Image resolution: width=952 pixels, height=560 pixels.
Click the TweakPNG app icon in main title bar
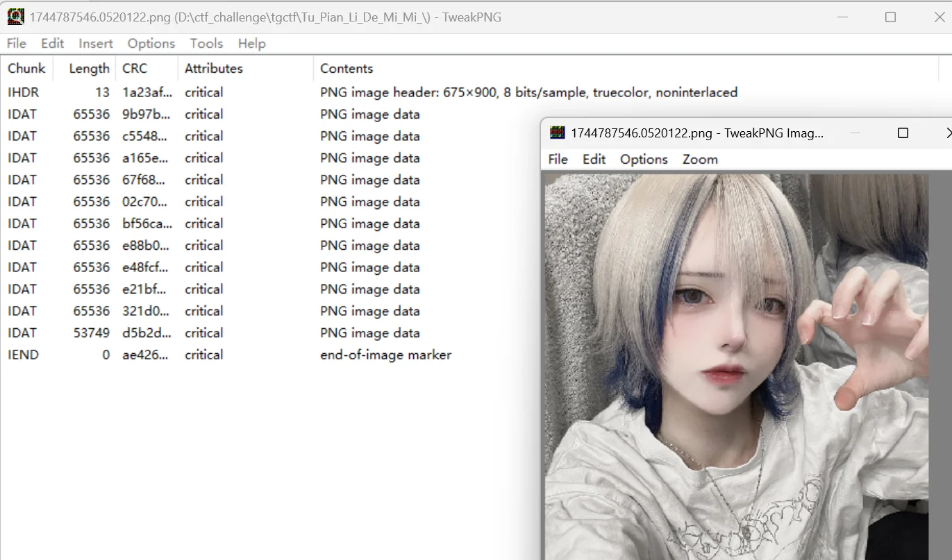pyautogui.click(x=15, y=17)
